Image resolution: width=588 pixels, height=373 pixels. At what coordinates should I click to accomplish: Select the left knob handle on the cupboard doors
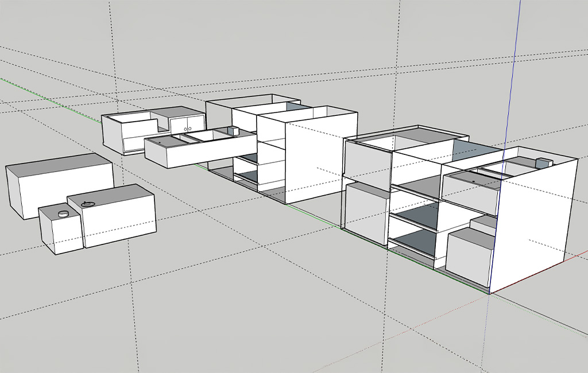(185, 129)
